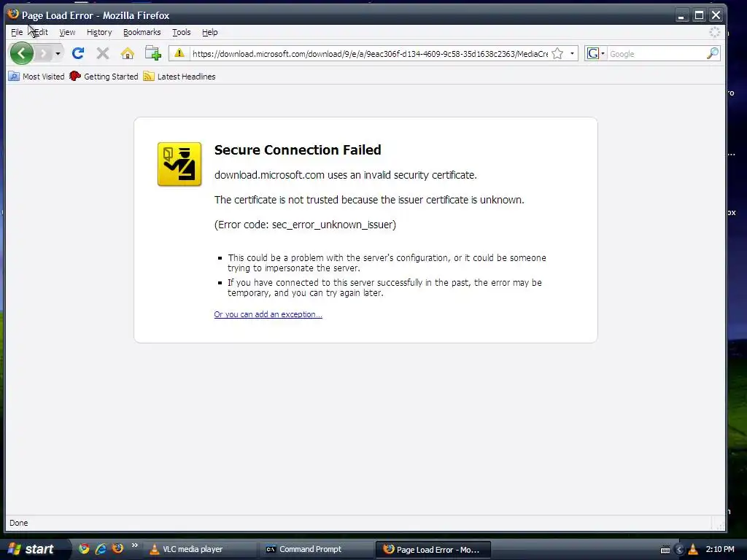
Task: Open the Windows start button
Action: (32, 549)
